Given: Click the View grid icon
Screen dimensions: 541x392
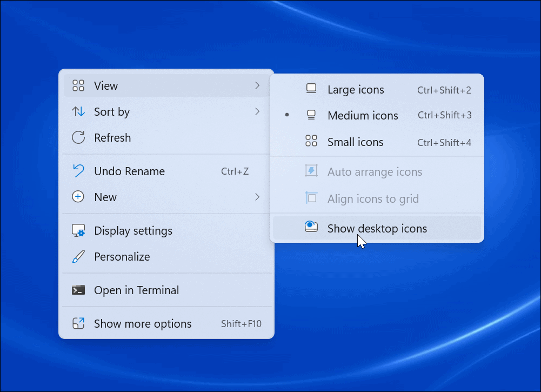Looking at the screenshot, I should pos(78,85).
